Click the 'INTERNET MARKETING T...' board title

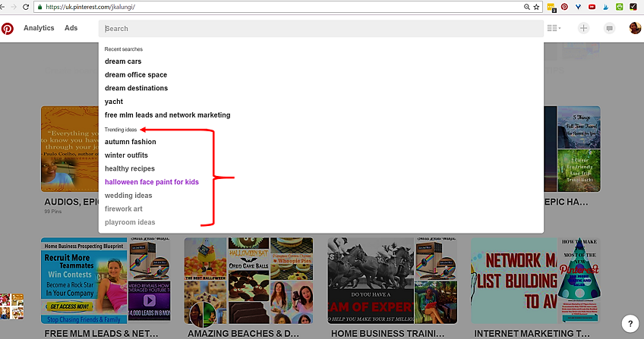[532, 334]
